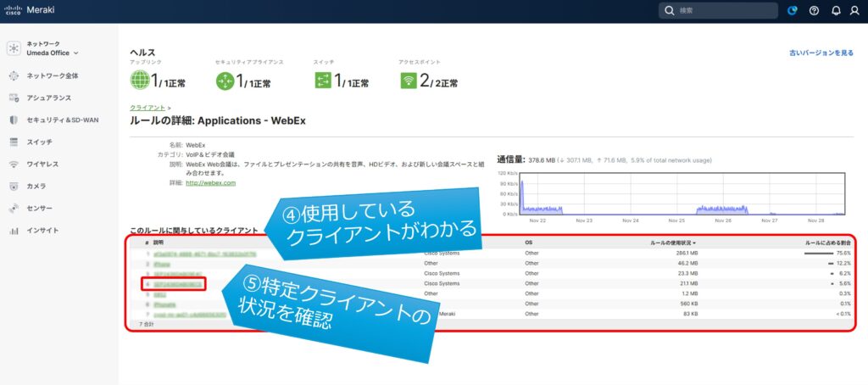Click the 検索 search field
Screen dimensions: 868x385
click(x=719, y=10)
